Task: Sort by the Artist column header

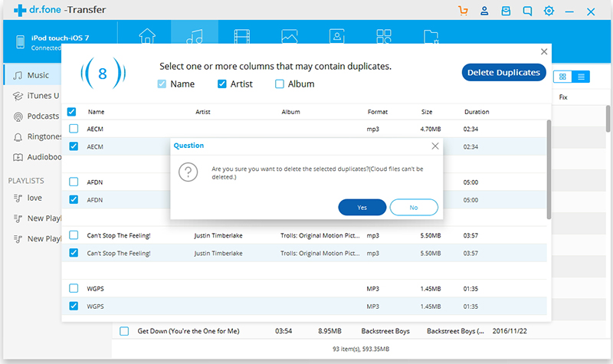Action: coord(203,112)
